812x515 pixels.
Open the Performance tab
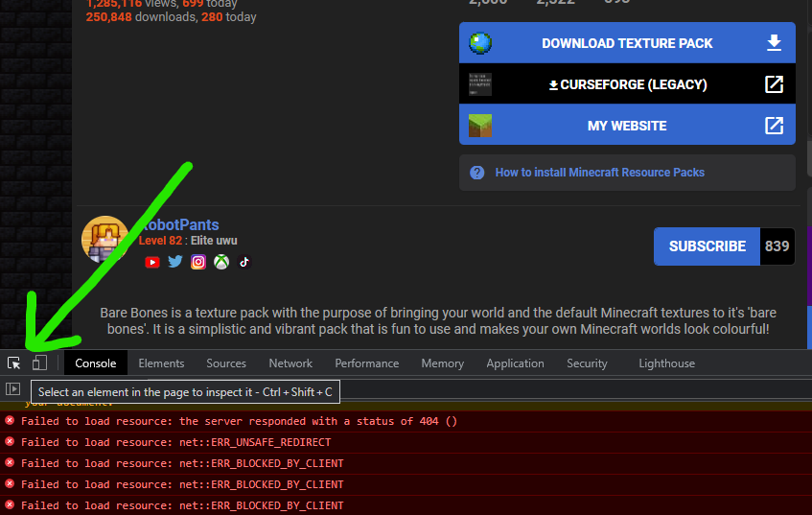click(x=366, y=363)
